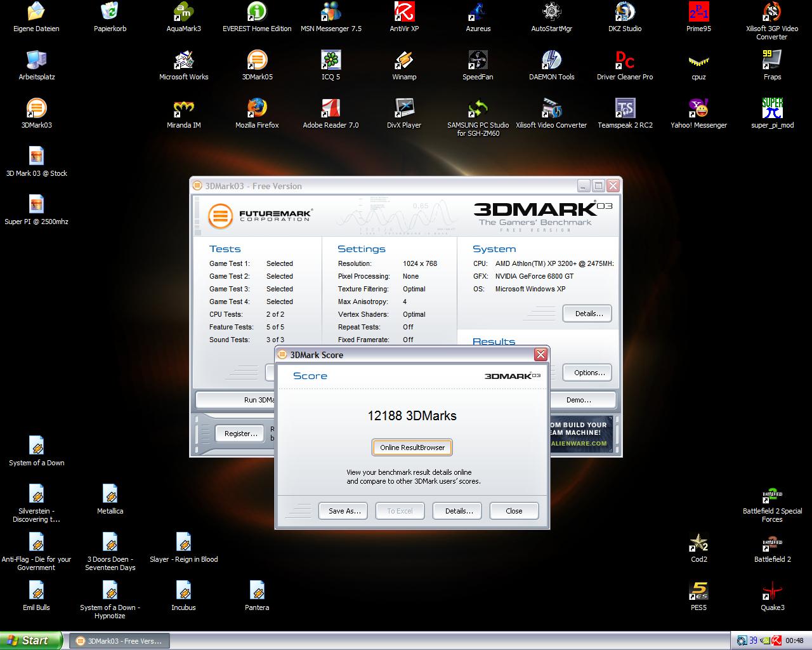Open Super PI @ 2500mhz file
This screenshot has width=812, height=650.
coord(36,210)
